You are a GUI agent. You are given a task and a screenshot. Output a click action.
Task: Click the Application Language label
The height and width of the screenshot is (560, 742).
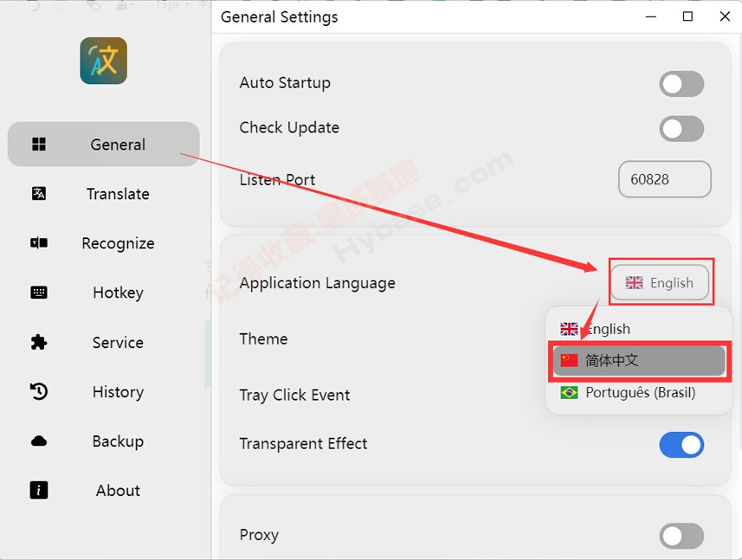[317, 283]
